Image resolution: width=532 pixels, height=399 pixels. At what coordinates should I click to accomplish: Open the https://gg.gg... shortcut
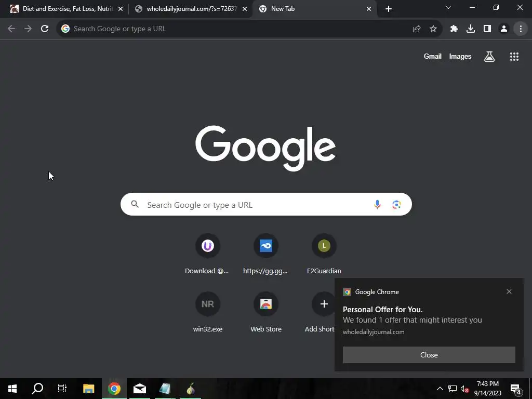(265, 254)
